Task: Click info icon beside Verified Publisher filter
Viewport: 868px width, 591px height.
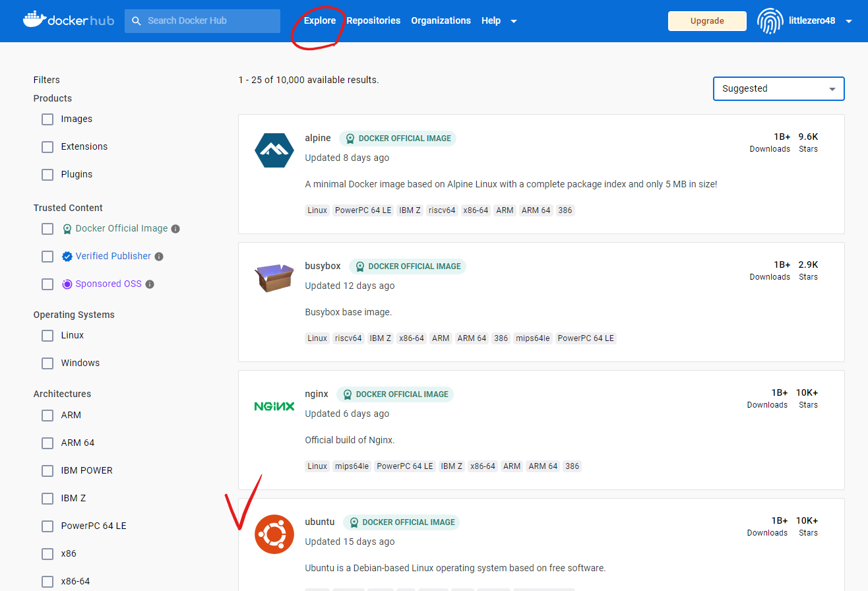Action: (159, 257)
